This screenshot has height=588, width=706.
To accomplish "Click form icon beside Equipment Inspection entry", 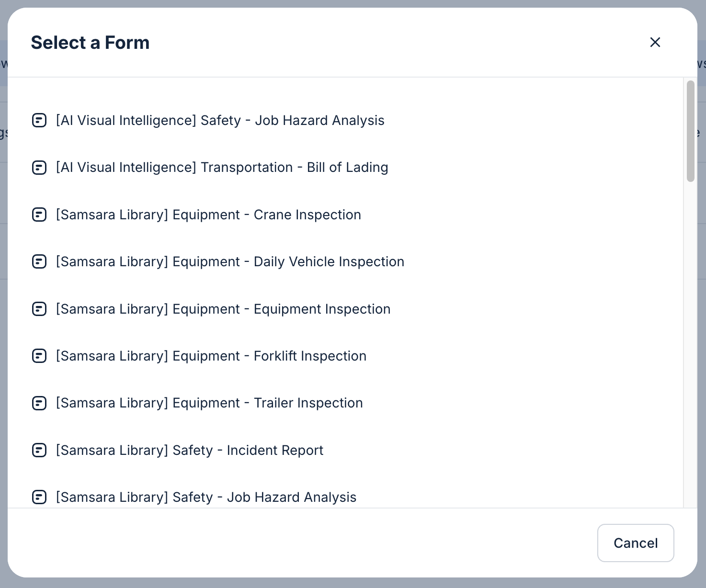I will (39, 309).
